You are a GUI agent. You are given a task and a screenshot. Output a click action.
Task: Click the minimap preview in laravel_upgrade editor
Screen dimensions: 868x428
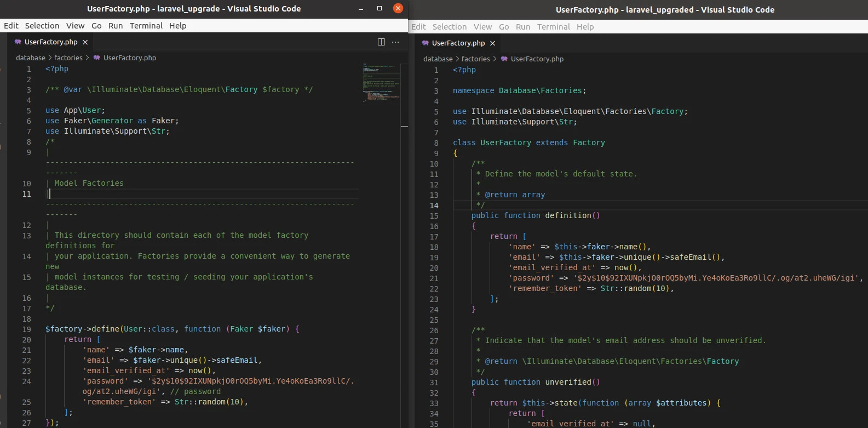[x=381, y=82]
